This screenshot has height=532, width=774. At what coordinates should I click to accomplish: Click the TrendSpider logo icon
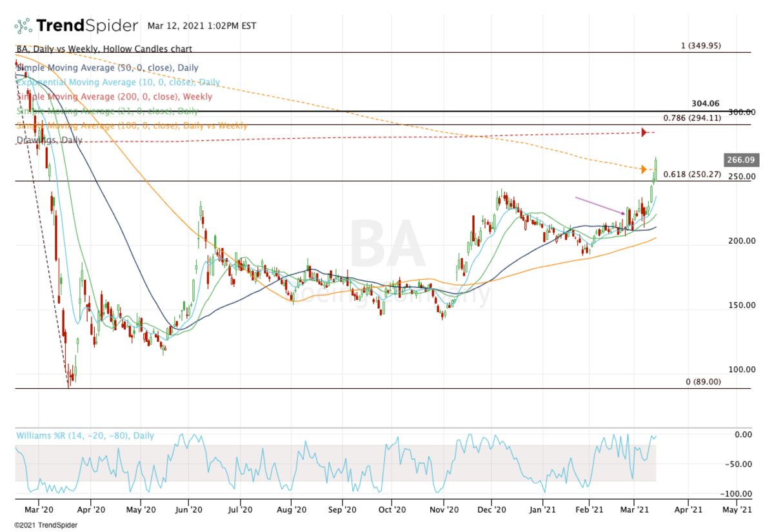(23, 25)
